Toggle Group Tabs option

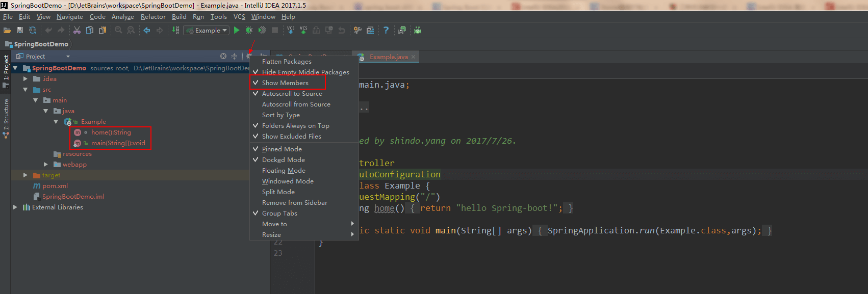coord(304,213)
